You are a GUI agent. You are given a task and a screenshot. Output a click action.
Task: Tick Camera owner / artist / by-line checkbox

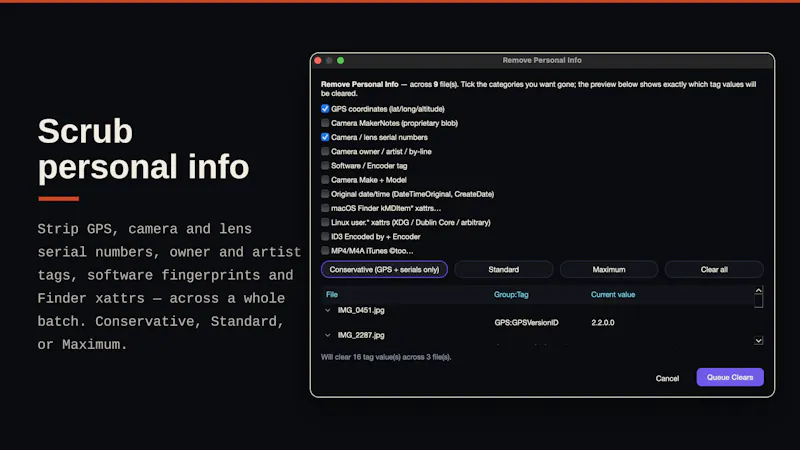[x=325, y=152]
